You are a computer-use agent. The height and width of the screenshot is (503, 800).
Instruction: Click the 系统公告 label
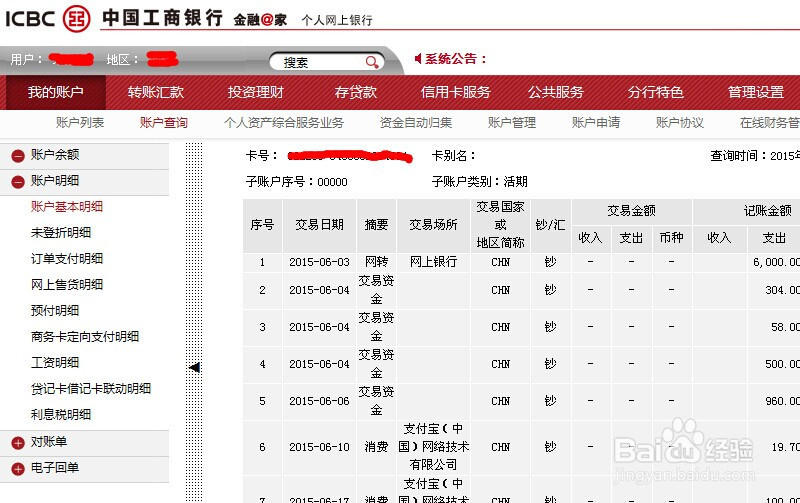coord(456,59)
